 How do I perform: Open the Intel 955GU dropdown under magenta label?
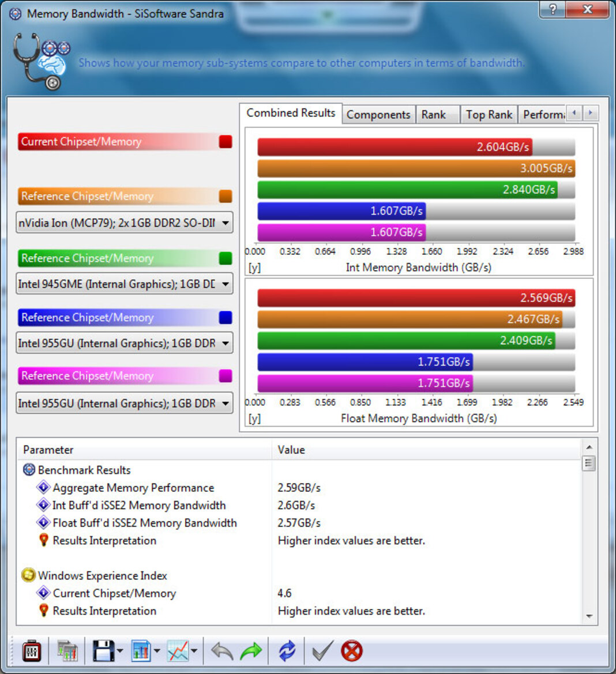[125, 403]
